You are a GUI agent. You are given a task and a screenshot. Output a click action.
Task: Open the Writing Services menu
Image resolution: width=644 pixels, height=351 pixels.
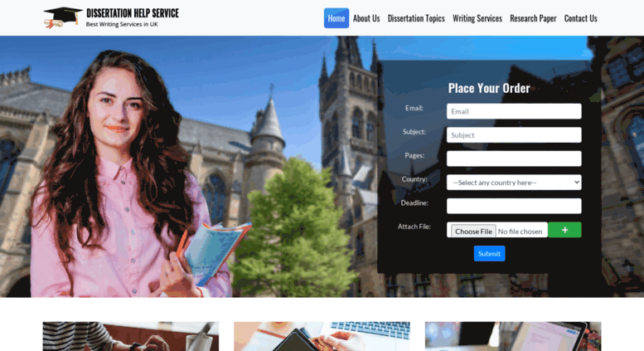pyautogui.click(x=477, y=18)
